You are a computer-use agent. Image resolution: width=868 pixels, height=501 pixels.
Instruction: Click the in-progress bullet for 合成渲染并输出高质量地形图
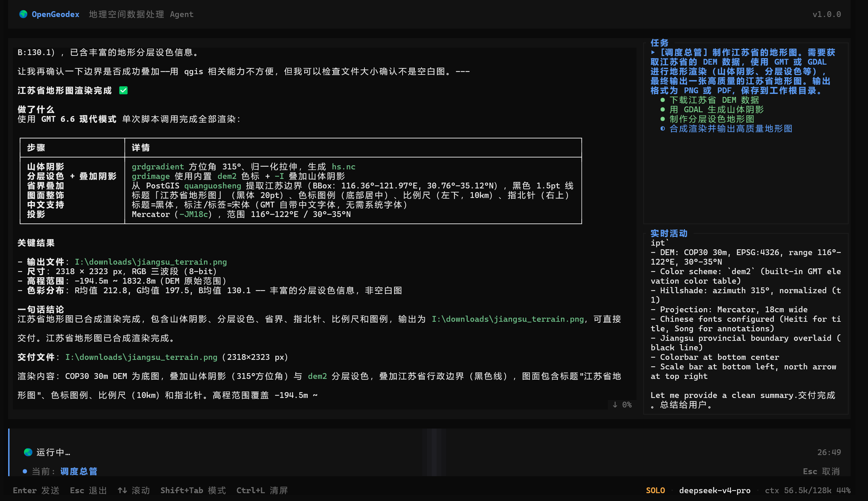click(x=663, y=129)
